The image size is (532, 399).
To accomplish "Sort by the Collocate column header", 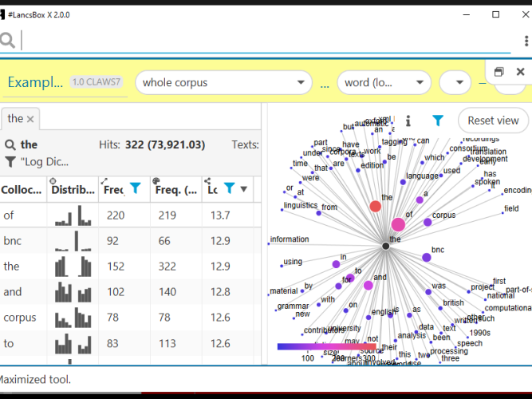I will [22, 190].
